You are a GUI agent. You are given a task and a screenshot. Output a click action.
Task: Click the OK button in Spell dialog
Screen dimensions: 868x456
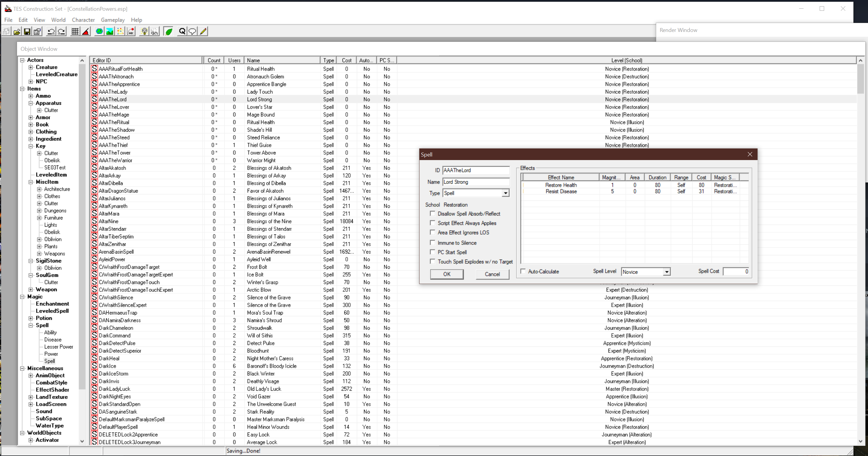pos(447,274)
